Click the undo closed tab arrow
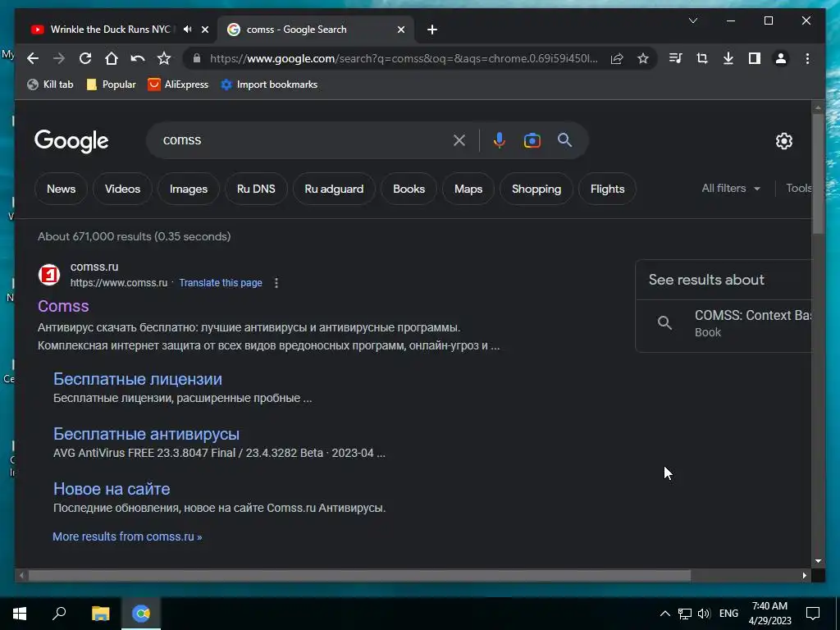Viewport: 840px width, 630px height. (x=138, y=58)
